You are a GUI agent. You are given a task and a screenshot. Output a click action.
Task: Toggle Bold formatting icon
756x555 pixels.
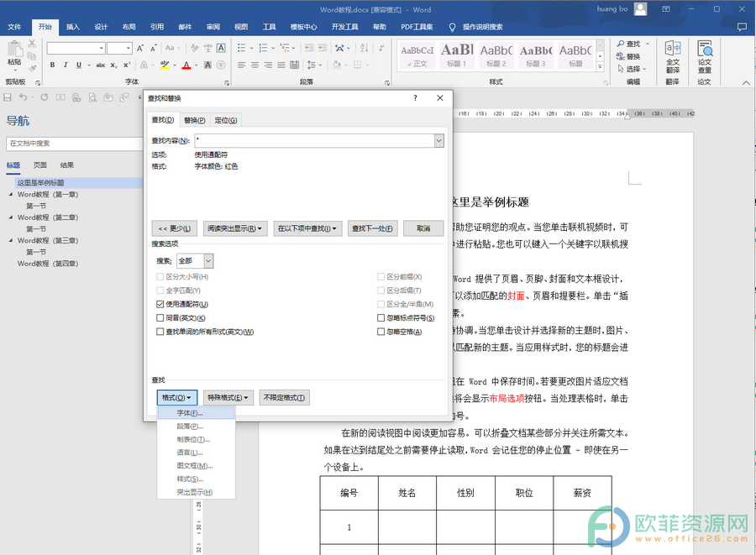pos(52,65)
